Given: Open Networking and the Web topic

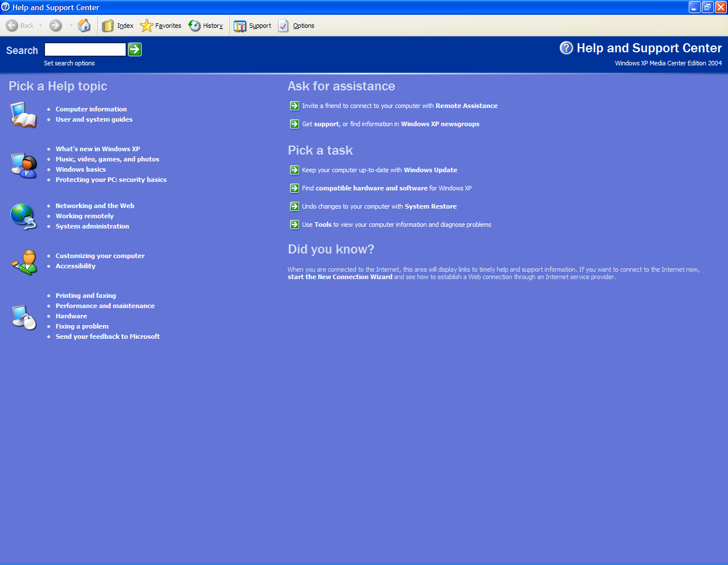Looking at the screenshot, I should 95,206.
